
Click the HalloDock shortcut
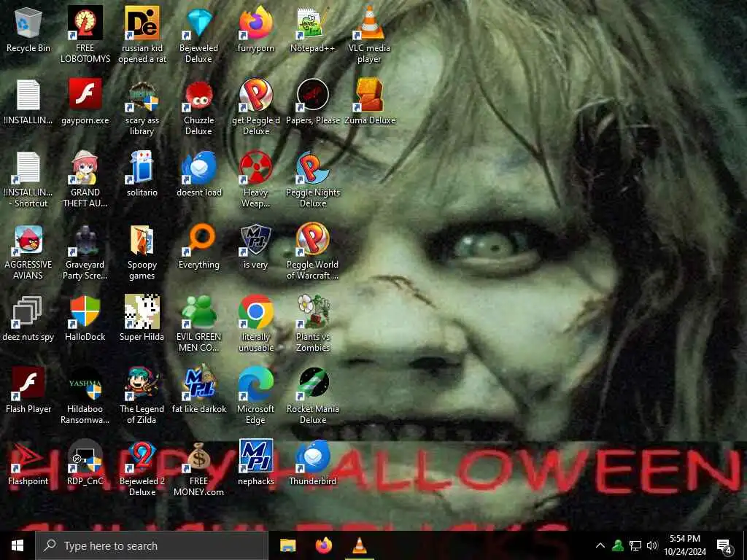[x=85, y=312]
